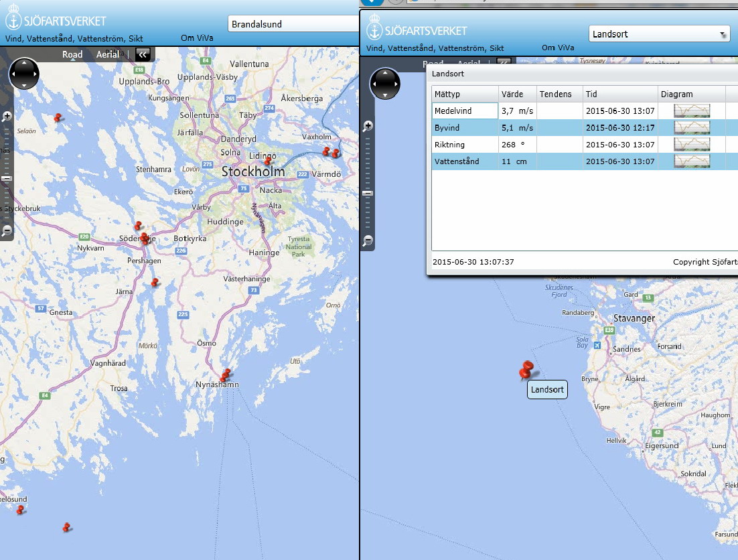
Task: Open the Vattenstånd diagram thumbnail
Action: click(691, 161)
